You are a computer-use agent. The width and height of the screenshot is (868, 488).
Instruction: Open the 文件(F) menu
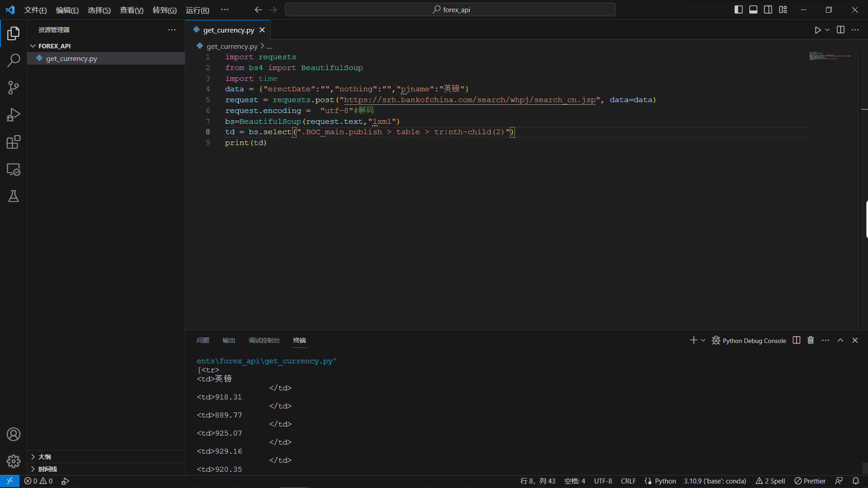(35, 10)
